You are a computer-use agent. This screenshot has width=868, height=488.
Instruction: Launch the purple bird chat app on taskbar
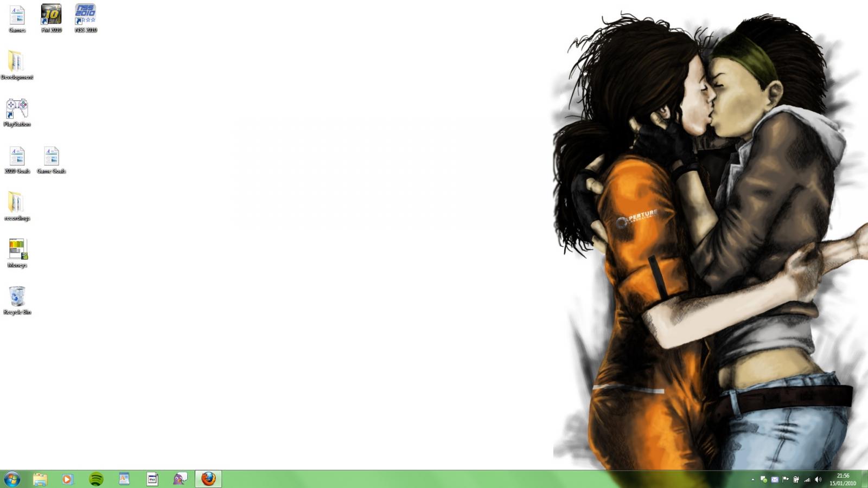click(x=179, y=479)
